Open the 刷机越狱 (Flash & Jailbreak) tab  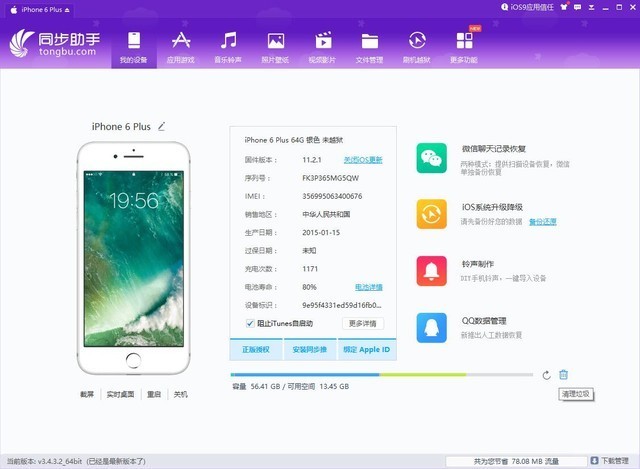point(417,47)
